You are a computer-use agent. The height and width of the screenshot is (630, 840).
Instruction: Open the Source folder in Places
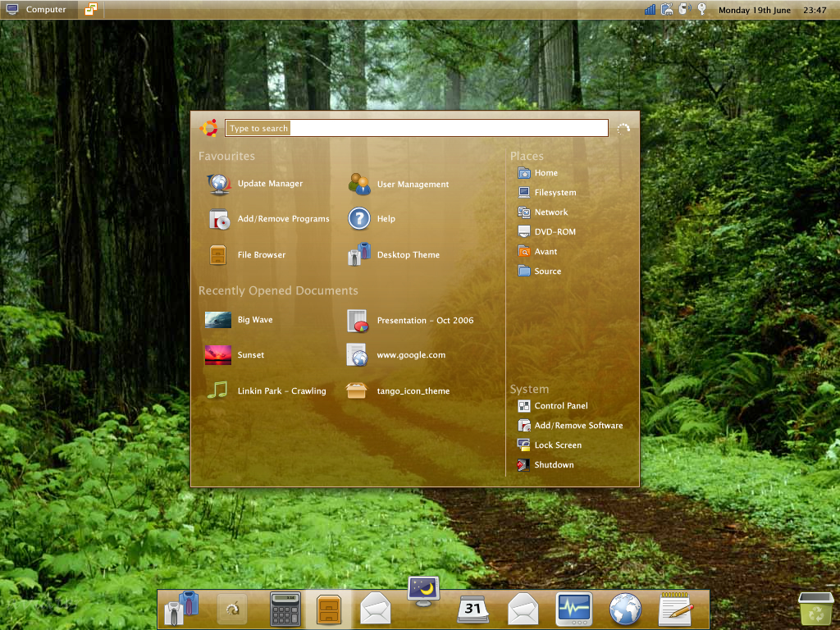pos(540,271)
